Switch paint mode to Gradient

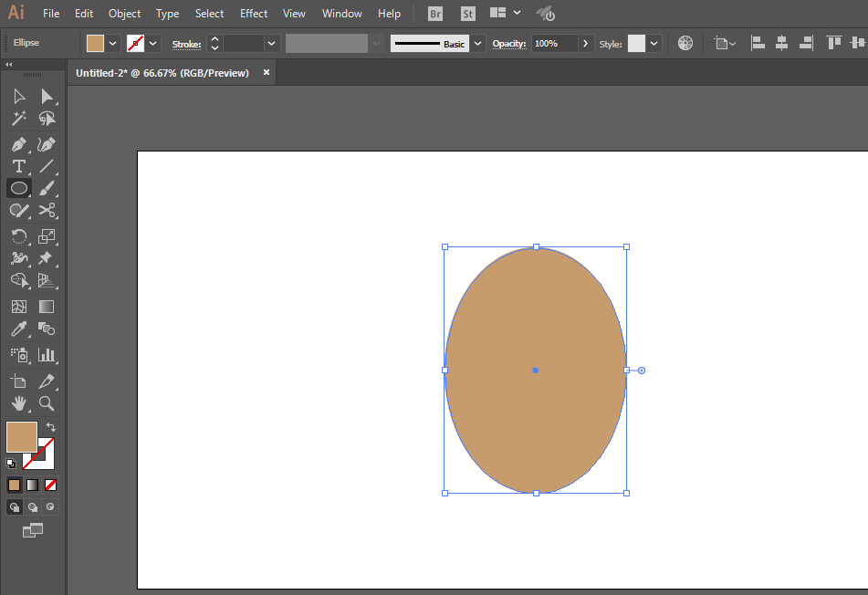point(33,485)
